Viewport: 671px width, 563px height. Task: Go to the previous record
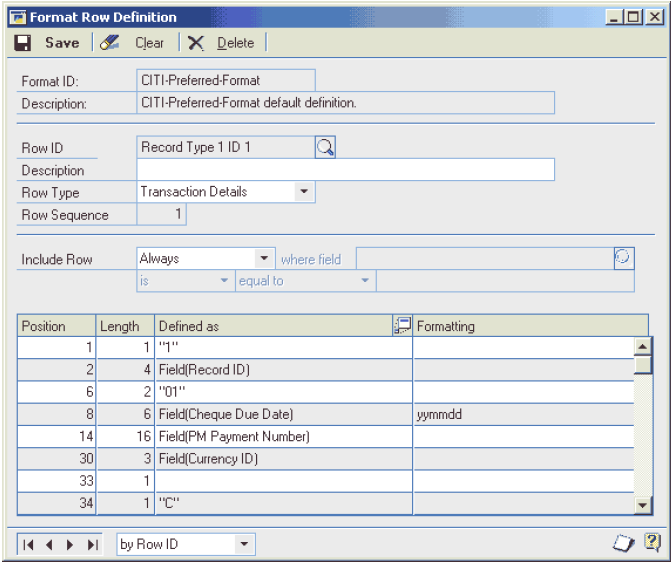51,544
